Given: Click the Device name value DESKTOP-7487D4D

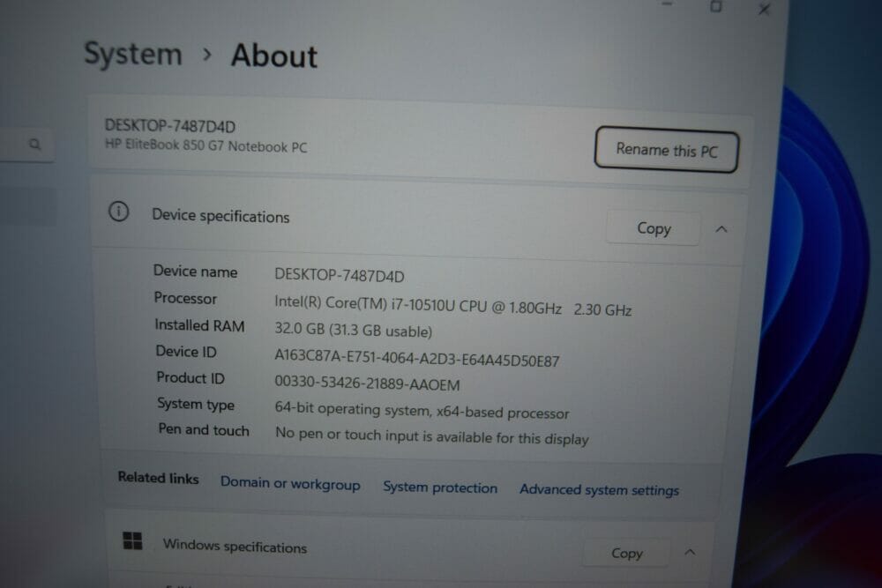Looking at the screenshot, I should click(x=340, y=275).
